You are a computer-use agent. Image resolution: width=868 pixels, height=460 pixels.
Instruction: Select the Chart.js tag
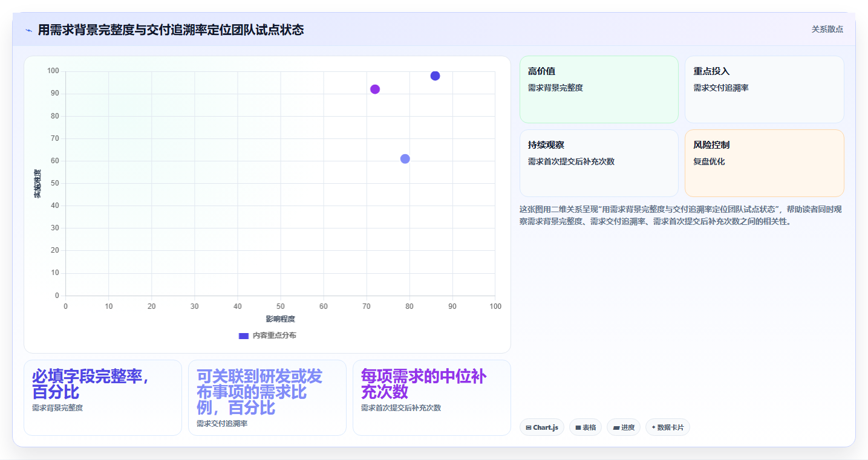(x=542, y=427)
